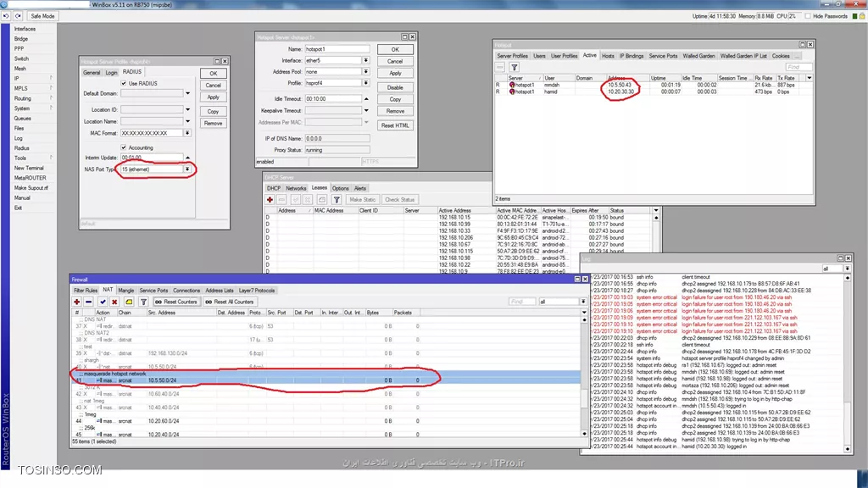Screen dimensions: 868x488
Task: Toggle the Accounting checkbox
Action: click(x=124, y=147)
